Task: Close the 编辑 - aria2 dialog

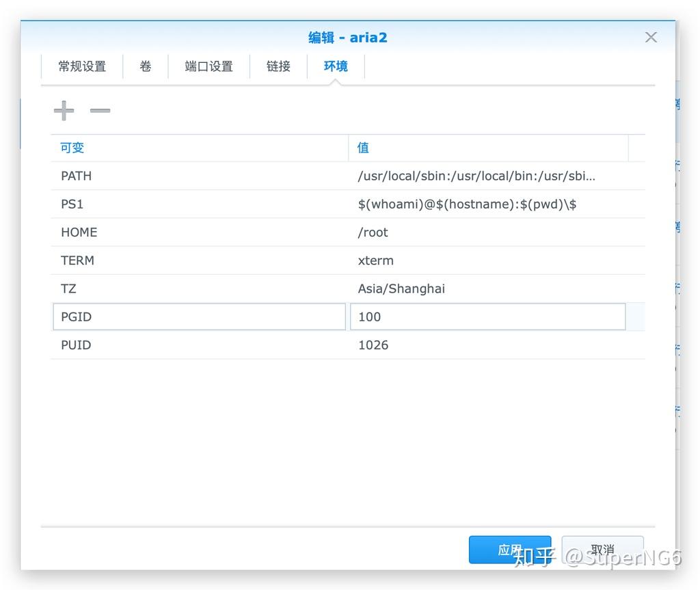Action: click(650, 37)
